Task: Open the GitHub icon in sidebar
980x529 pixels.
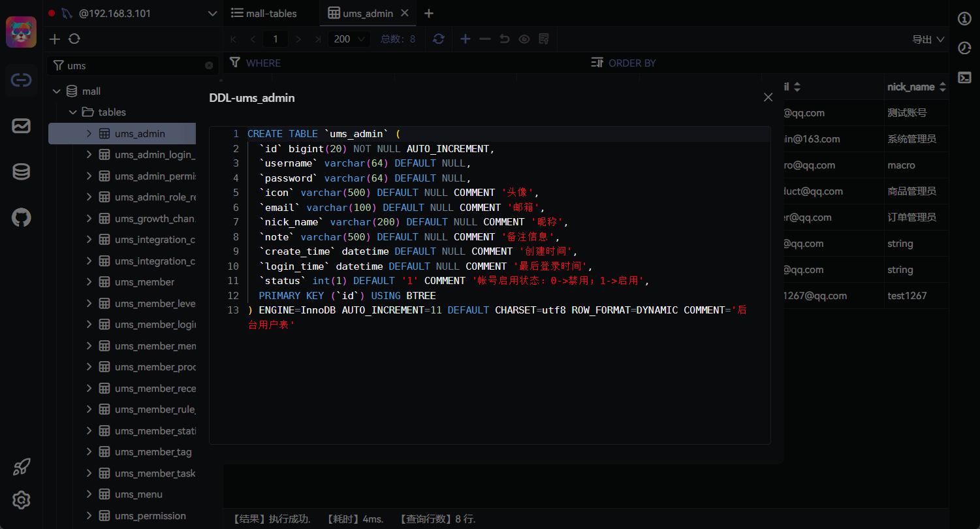Action: (x=22, y=217)
